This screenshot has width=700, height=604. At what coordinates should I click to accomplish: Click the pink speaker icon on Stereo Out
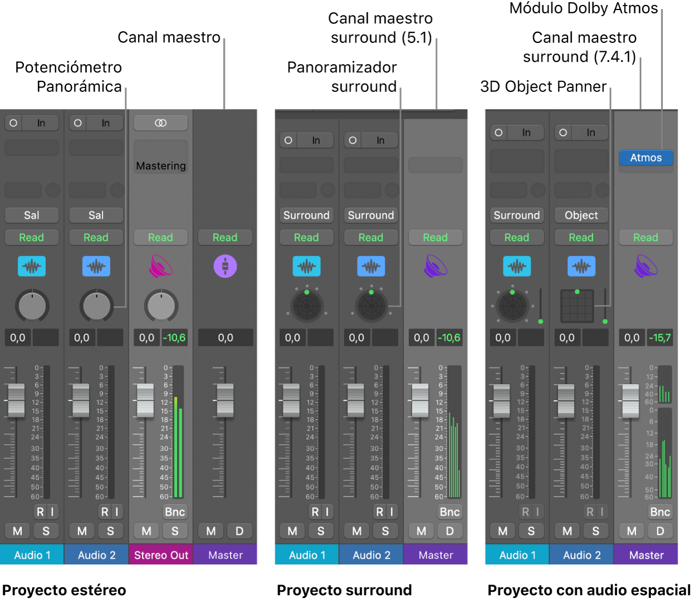pos(161,266)
